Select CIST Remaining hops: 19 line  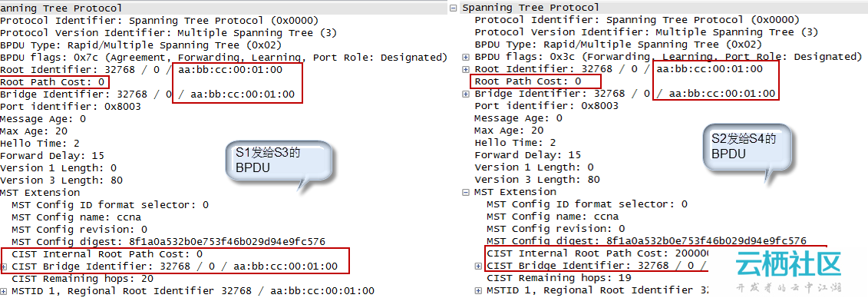tap(559, 278)
